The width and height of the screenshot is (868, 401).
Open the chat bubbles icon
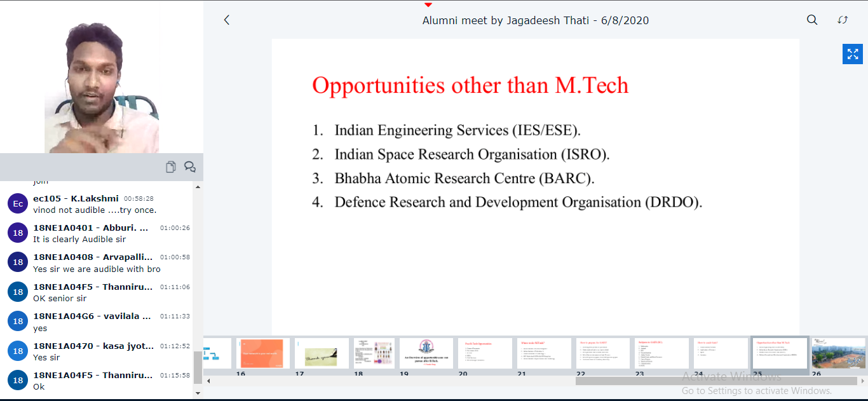pyautogui.click(x=189, y=167)
